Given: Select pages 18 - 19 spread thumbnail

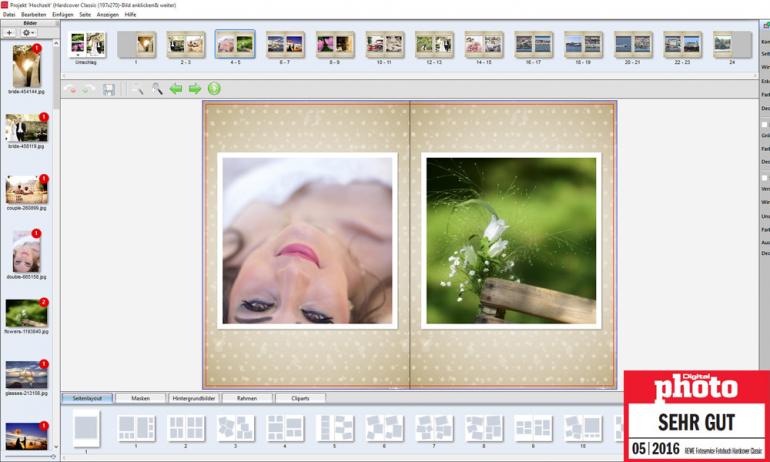Looking at the screenshot, I should [x=583, y=45].
